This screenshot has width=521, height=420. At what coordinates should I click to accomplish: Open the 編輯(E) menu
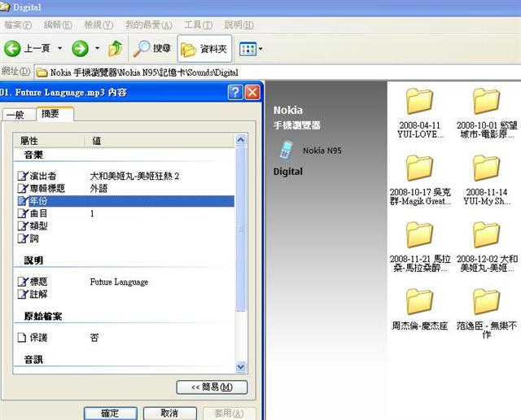(x=58, y=25)
